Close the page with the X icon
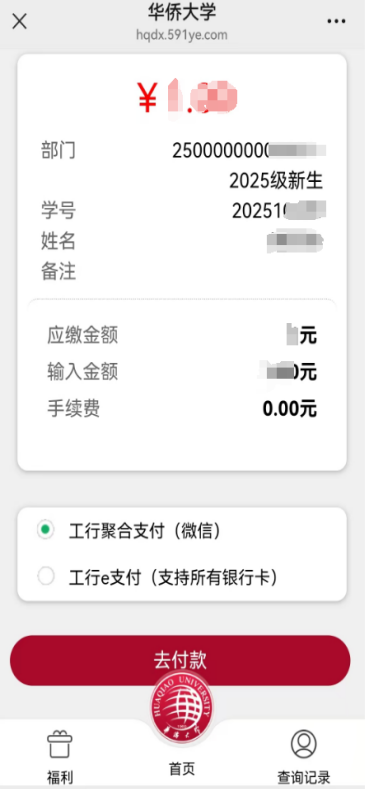 (19, 21)
